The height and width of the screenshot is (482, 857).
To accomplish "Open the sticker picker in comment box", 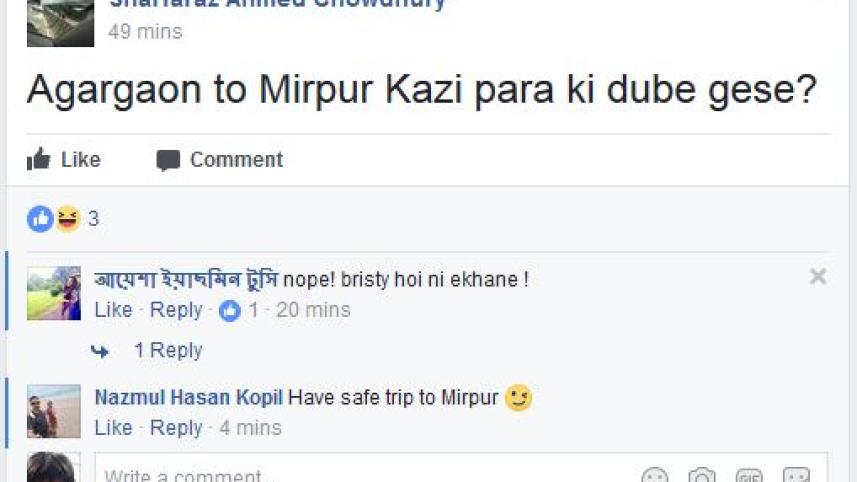I will click(x=796, y=476).
